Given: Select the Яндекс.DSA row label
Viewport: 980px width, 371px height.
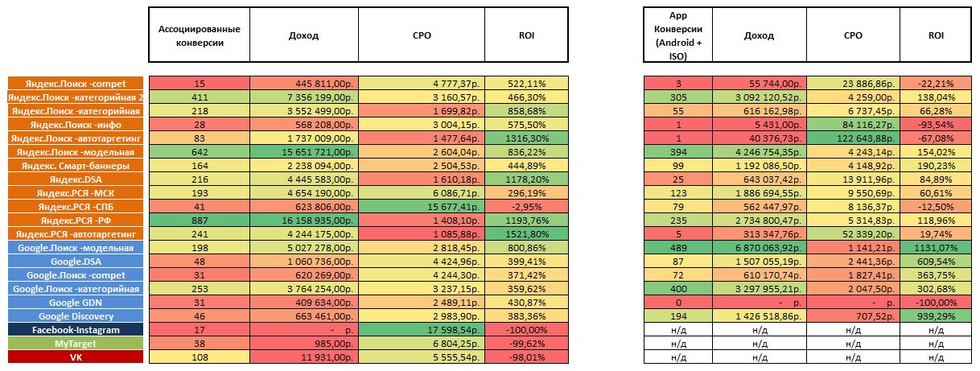Looking at the screenshot, I should [76, 179].
